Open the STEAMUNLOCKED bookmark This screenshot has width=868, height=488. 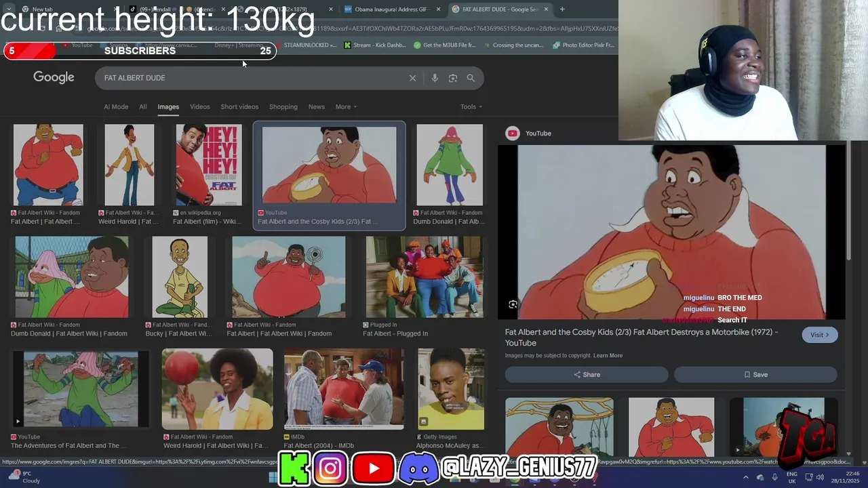[306, 45]
